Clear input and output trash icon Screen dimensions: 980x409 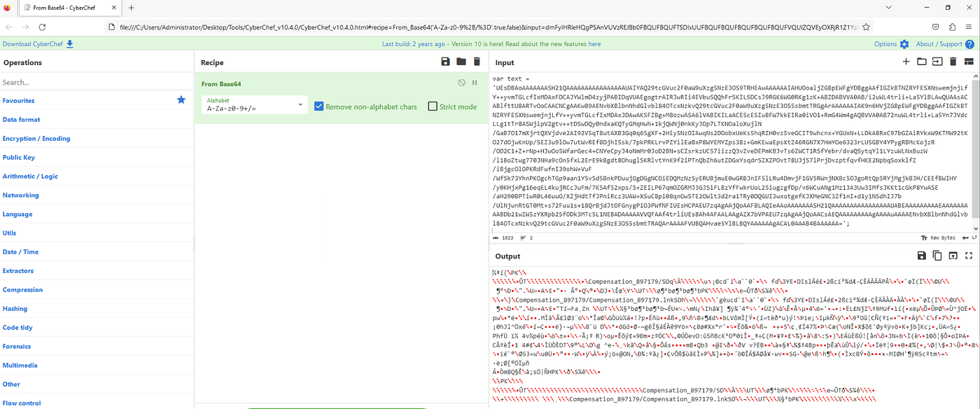pyautogui.click(x=953, y=62)
